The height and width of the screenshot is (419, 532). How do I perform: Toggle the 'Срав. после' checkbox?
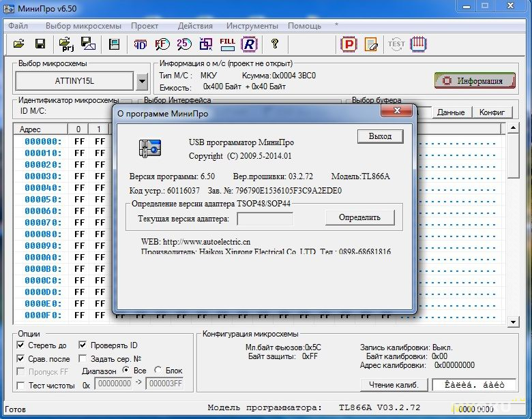pos(20,358)
